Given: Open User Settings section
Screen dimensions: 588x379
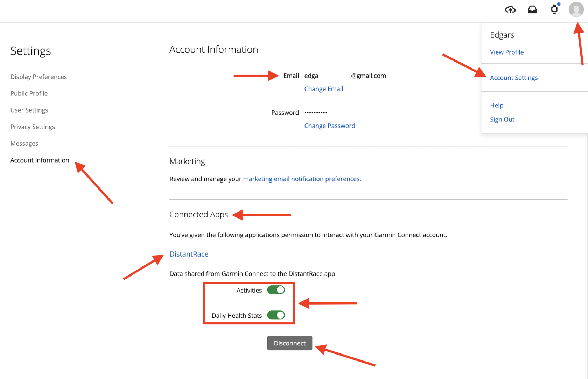Looking at the screenshot, I should 29,110.
